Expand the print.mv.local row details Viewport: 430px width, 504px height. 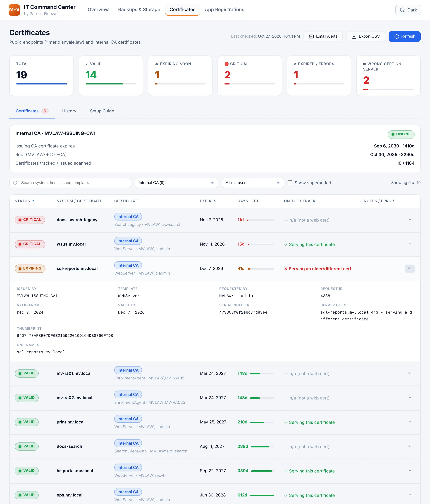(410, 422)
